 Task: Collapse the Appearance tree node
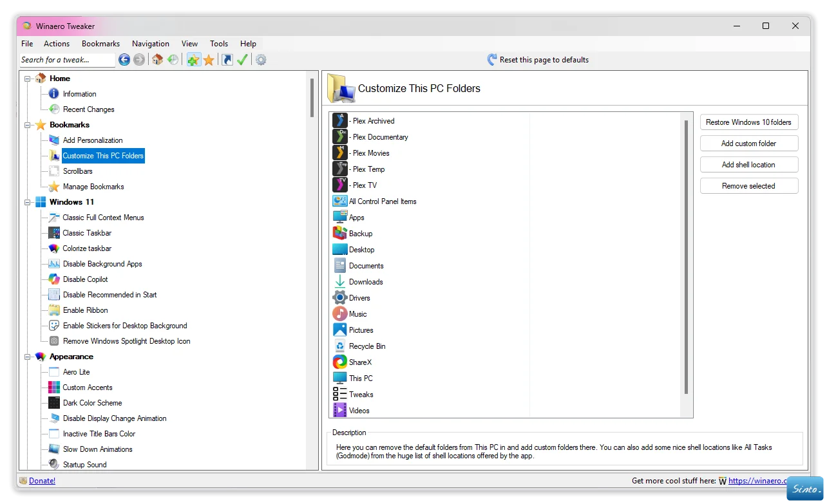coord(28,357)
